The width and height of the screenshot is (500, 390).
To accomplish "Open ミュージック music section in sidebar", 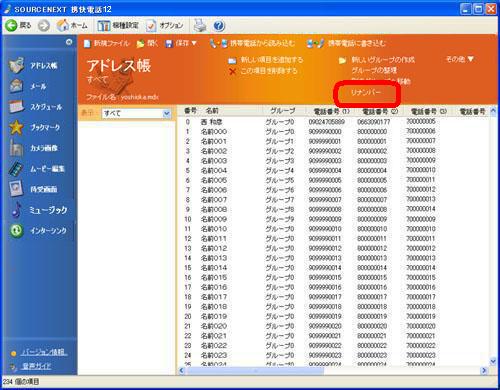I will pyautogui.click(x=39, y=210).
